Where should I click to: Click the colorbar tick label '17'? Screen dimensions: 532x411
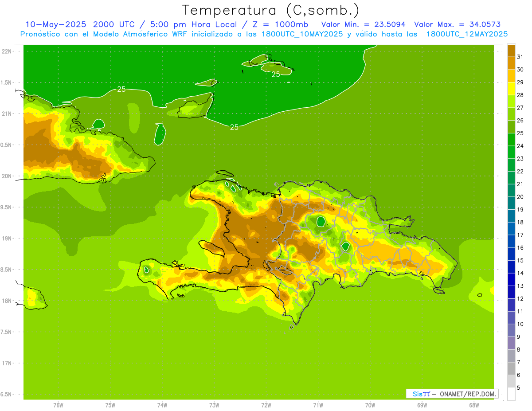[x=520, y=235]
